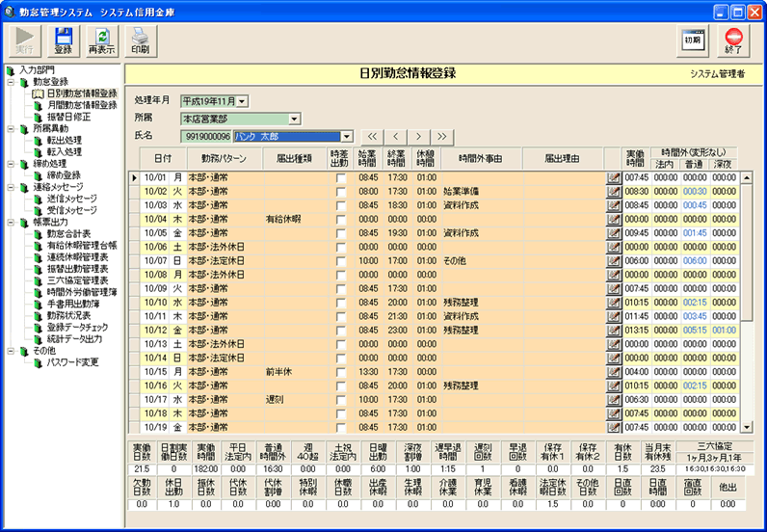The width and height of the screenshot is (767, 532).
Task: Click the 登録 save toolbar icon
Action: (x=63, y=40)
